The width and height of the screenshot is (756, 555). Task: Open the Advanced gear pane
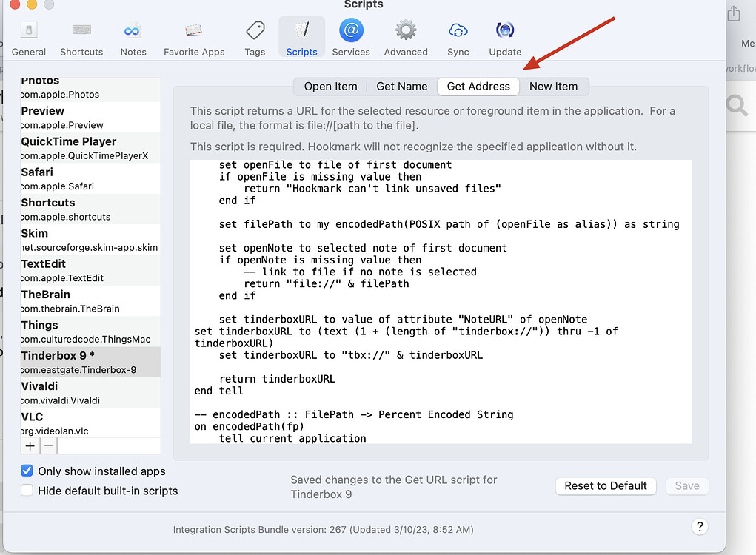tap(406, 38)
